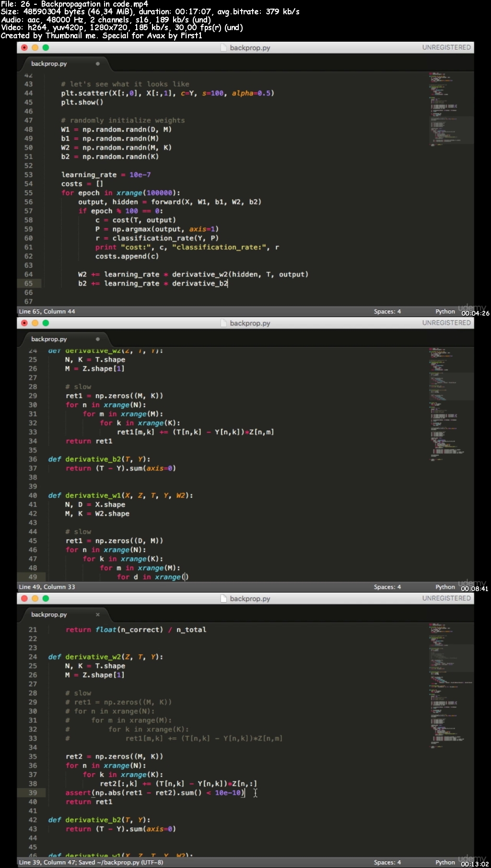Click the red close button of the window timestamped 00:04:26

pos(24,47)
